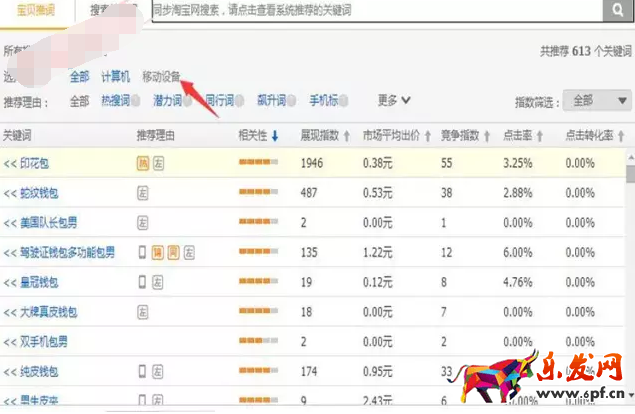Viewport: 635px width, 414px height.
Task: Open the 指数筛选 全部 dropdown
Action: coord(597,100)
